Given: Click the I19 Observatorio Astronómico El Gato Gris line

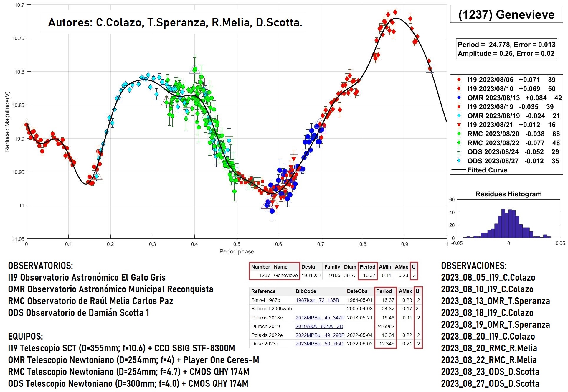Looking at the screenshot, I should coord(87,277).
